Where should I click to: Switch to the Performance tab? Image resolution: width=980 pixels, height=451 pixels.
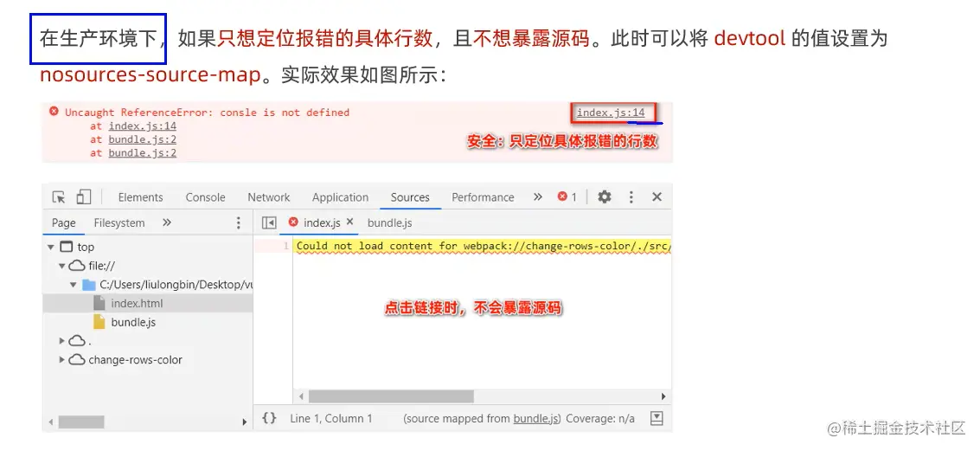click(x=483, y=197)
